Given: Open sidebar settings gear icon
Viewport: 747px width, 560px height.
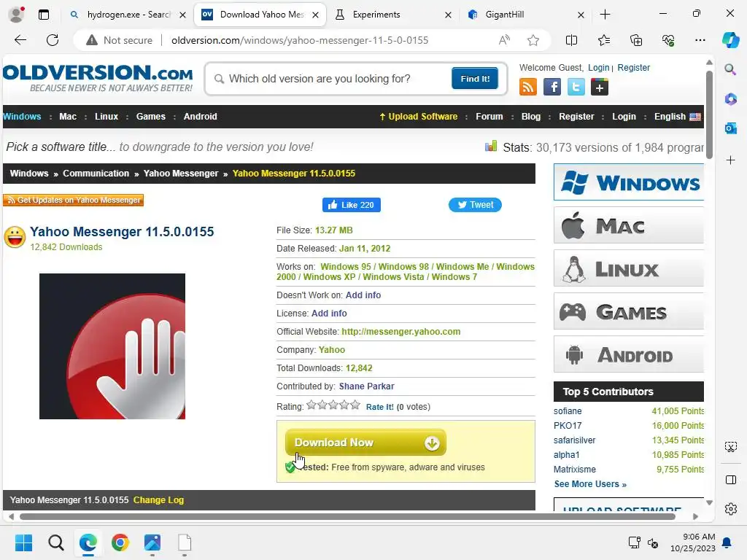Looking at the screenshot, I should pos(730,509).
